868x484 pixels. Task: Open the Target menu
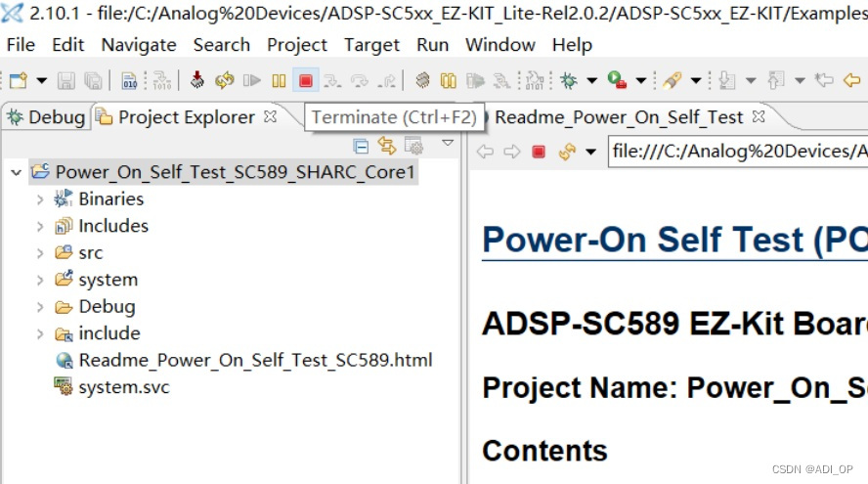click(x=371, y=44)
